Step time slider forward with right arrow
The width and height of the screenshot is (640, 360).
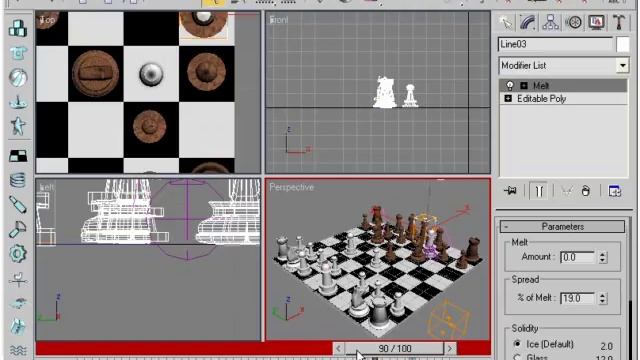coord(450,349)
